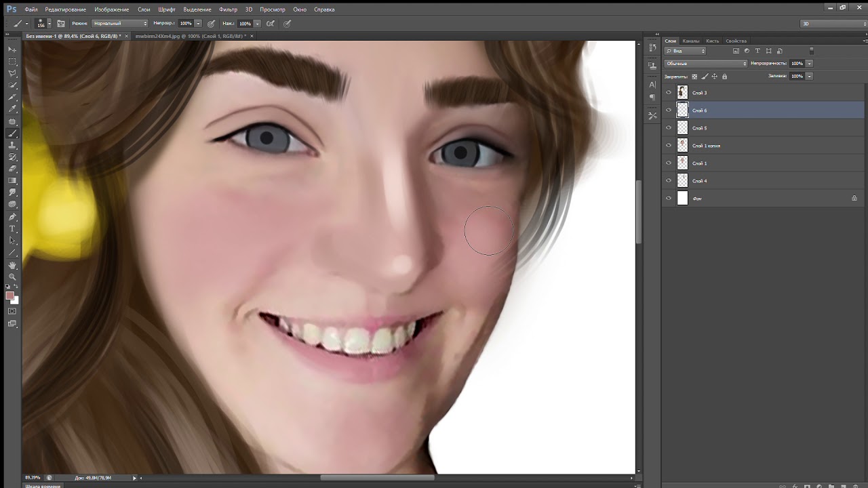Image resolution: width=868 pixels, height=488 pixels.
Task: Choose the Eraser tool
Action: coord(12,169)
